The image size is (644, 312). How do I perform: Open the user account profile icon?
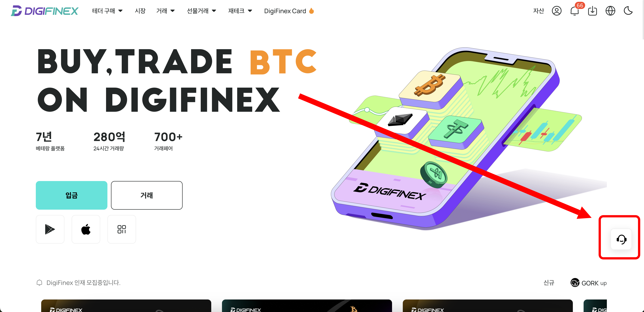coord(557,11)
